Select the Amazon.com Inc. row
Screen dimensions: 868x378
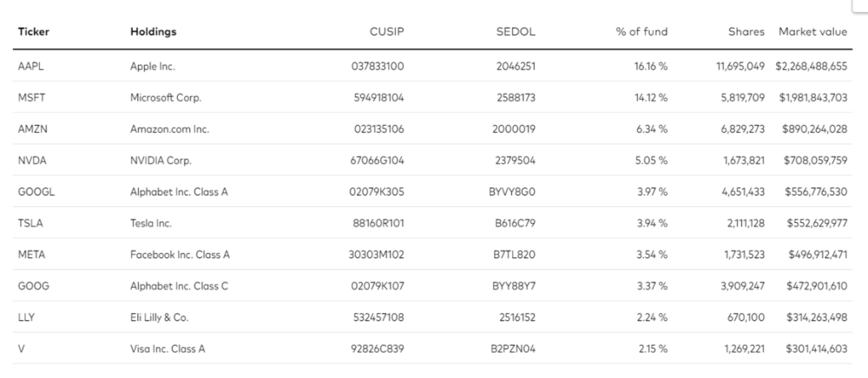pos(432,129)
